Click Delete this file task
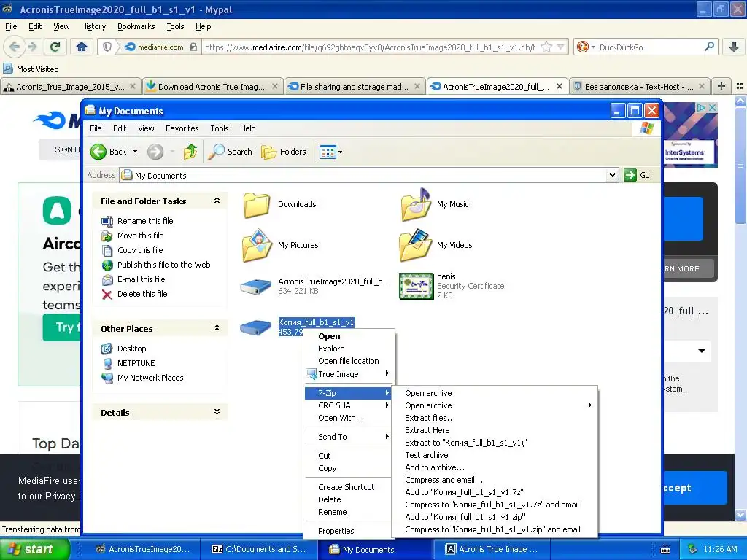This screenshot has height=560, width=747. [142, 294]
